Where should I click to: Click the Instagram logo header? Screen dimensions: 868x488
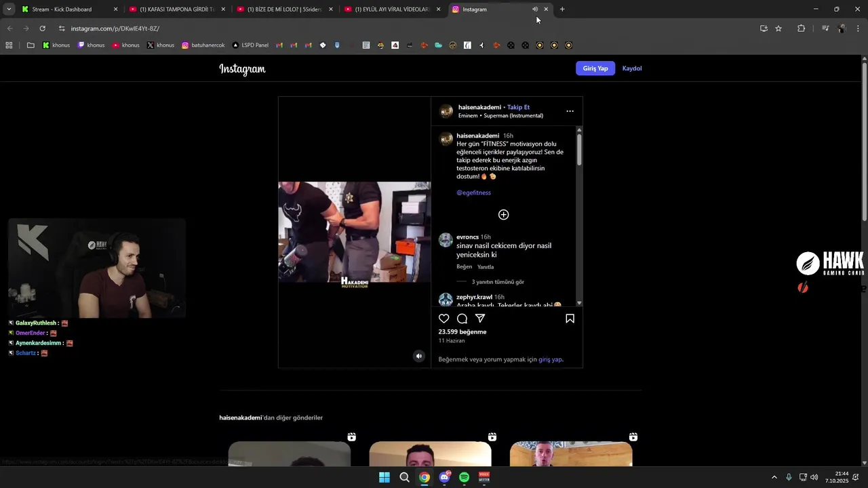[242, 69]
